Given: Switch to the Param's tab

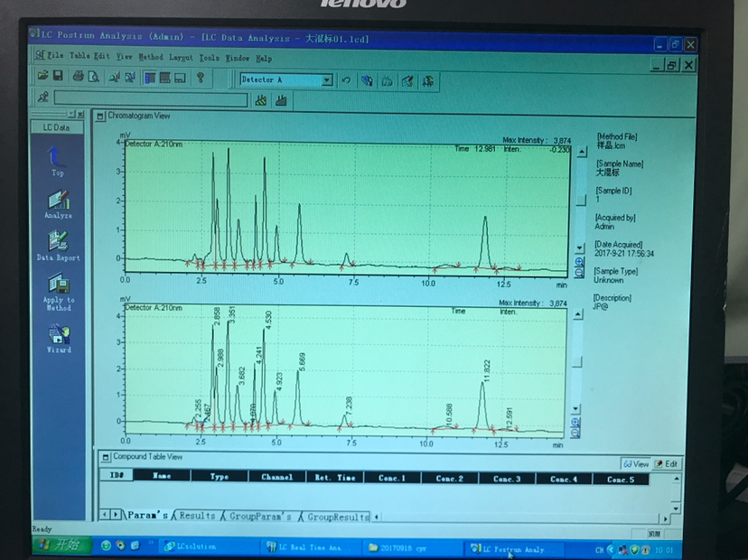Looking at the screenshot, I should [x=148, y=515].
